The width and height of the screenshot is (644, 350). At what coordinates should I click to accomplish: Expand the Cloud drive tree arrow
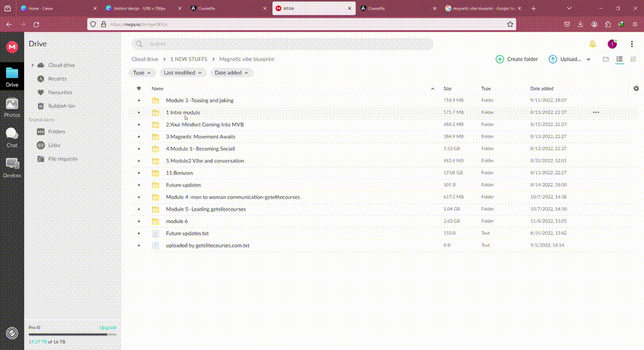32,65
